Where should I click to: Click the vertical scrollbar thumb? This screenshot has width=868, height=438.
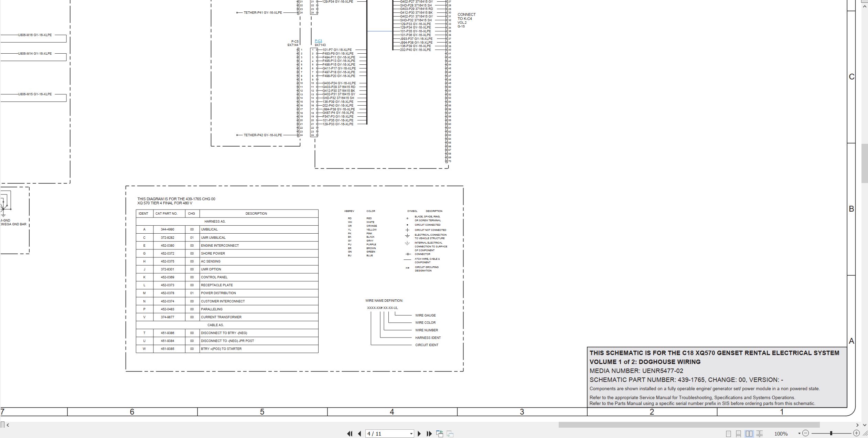coord(865,164)
